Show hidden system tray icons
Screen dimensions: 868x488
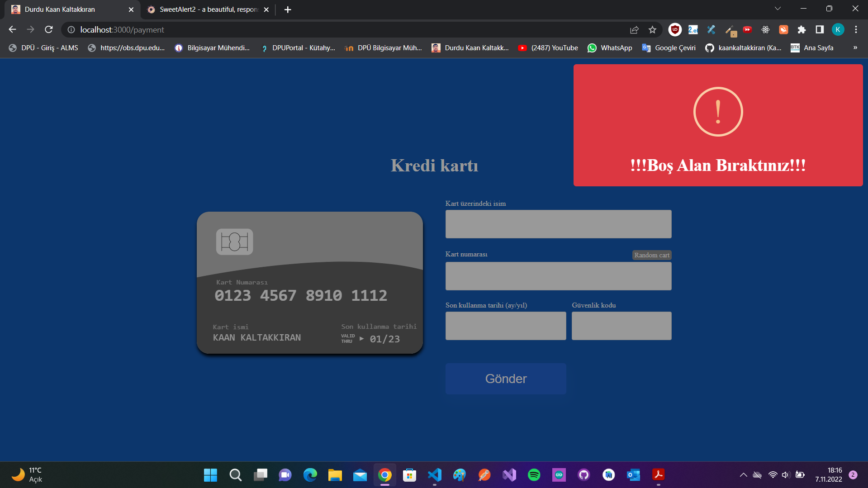(743, 475)
